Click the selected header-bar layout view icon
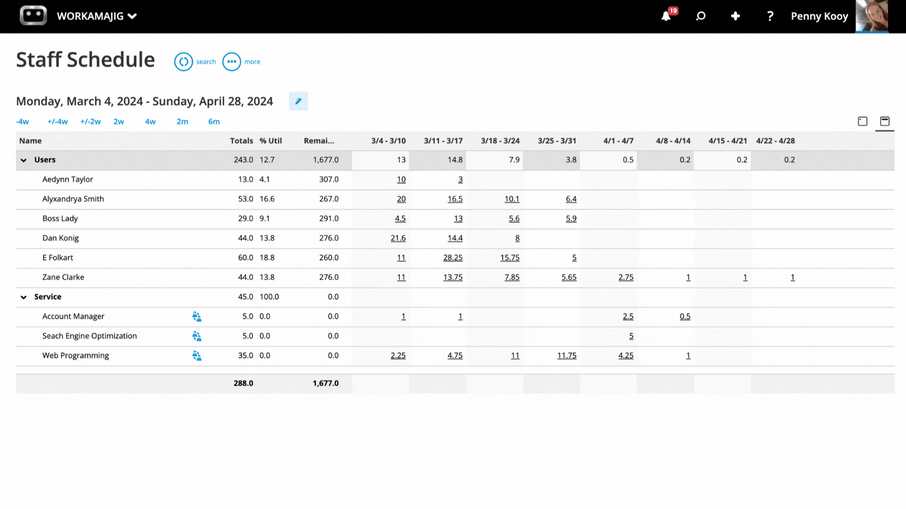Screen dimensions: 906x509 point(885,121)
